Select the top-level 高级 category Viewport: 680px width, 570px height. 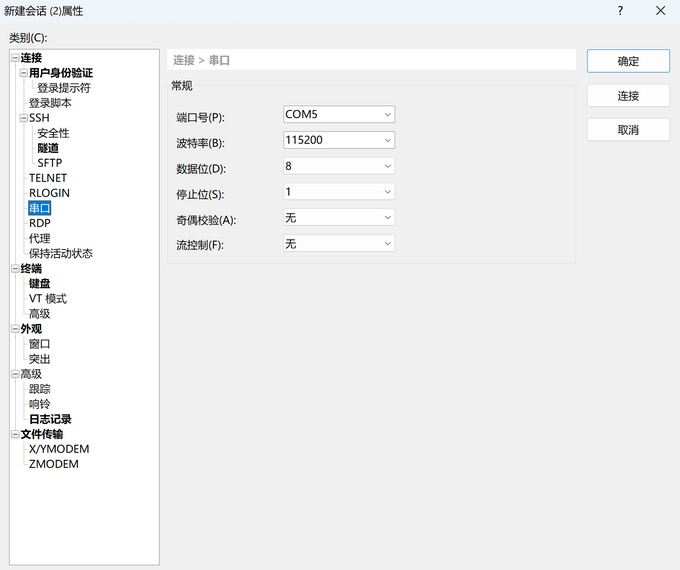pos(31,374)
